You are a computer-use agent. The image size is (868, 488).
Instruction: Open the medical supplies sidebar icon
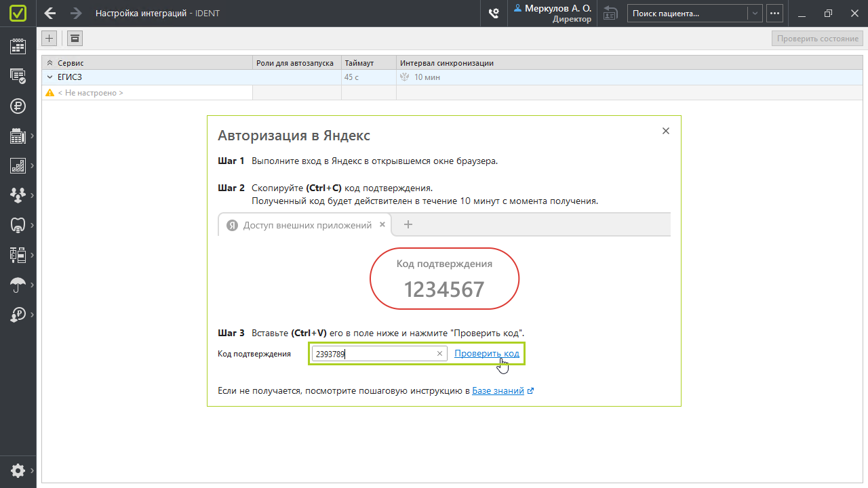pyautogui.click(x=18, y=255)
